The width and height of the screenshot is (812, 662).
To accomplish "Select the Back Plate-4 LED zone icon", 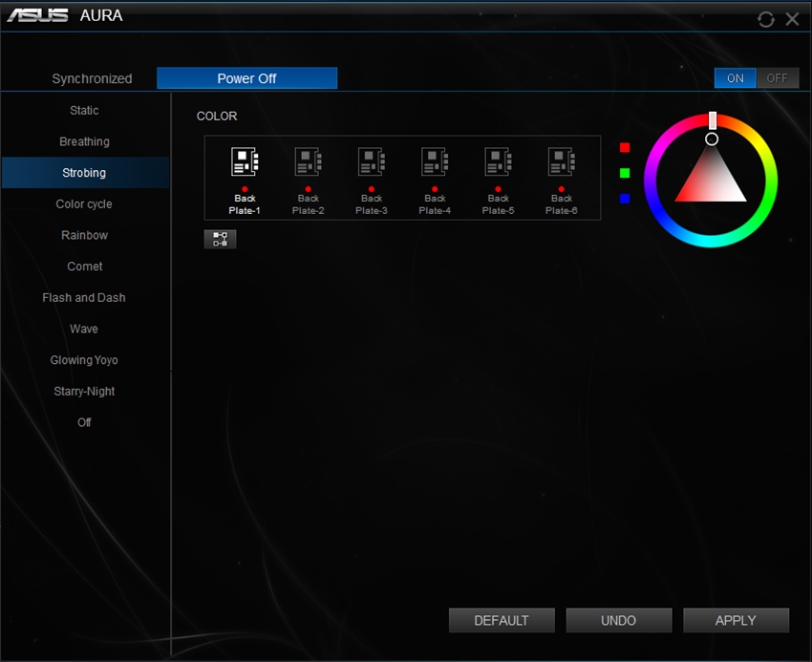I will [435, 161].
